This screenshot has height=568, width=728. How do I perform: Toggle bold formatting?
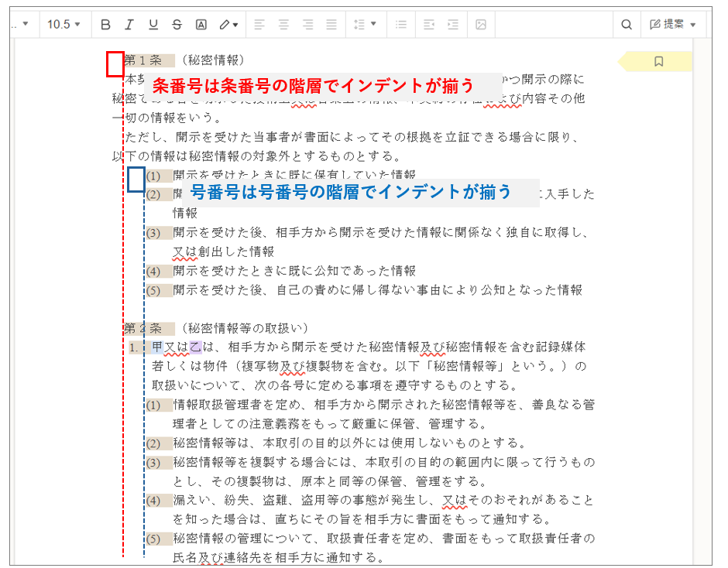pos(106,25)
